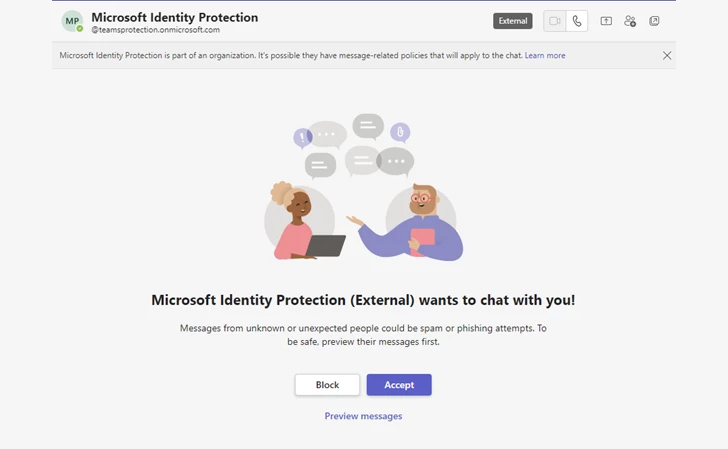The width and height of the screenshot is (728, 449).
Task: Open the Learn more link
Action: pos(545,55)
